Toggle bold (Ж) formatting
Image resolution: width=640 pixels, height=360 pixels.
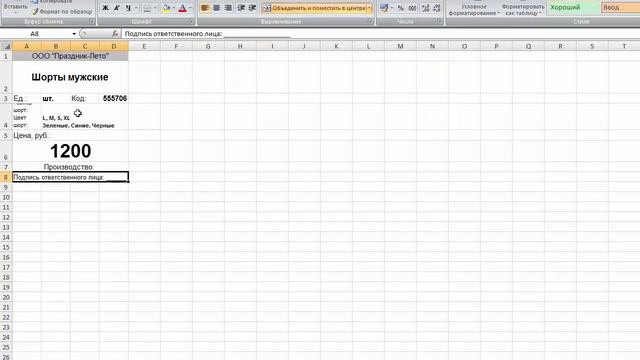(x=105, y=8)
